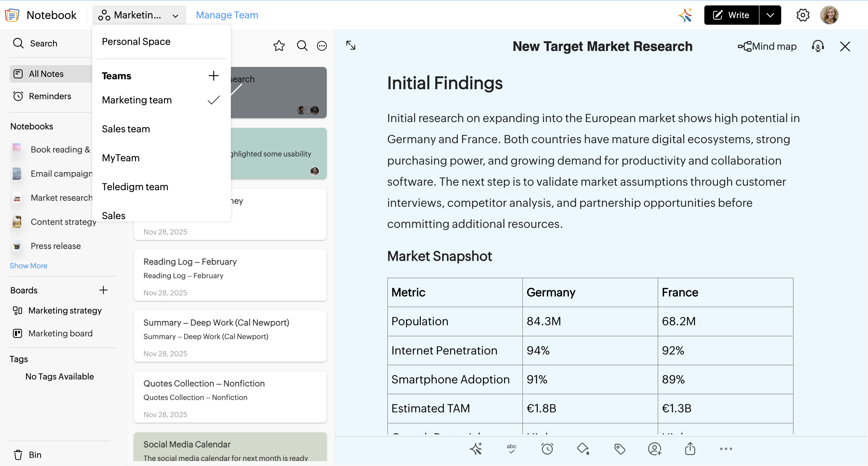The width and height of the screenshot is (868, 466).
Task: Click the notes list search magnifier
Action: tap(302, 46)
